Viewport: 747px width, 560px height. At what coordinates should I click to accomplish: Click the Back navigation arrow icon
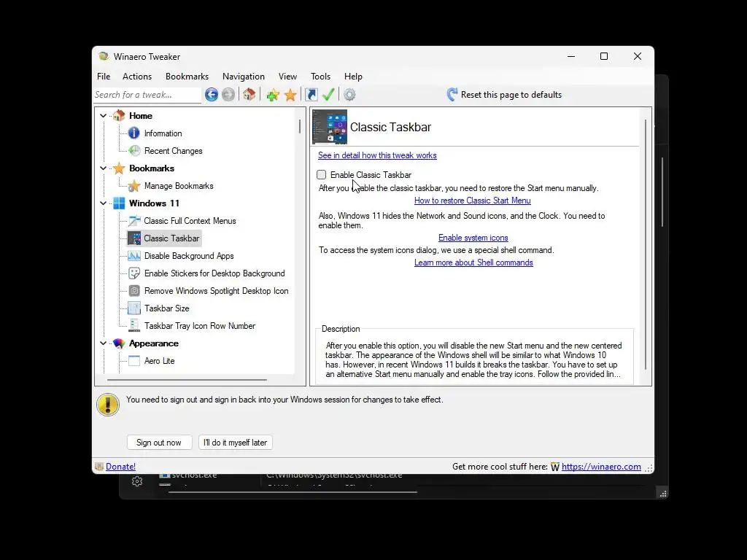coord(212,95)
